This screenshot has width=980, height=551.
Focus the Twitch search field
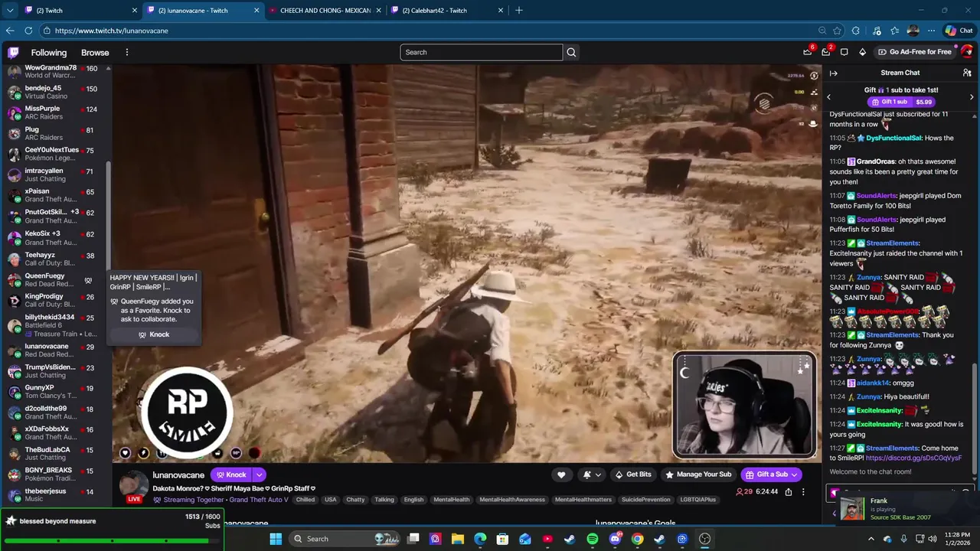click(481, 52)
